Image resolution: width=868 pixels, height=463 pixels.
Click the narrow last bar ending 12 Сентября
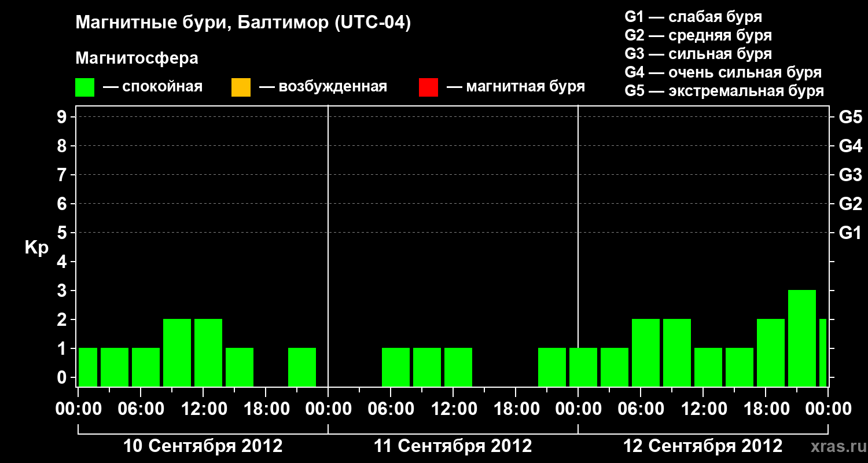[x=823, y=352]
